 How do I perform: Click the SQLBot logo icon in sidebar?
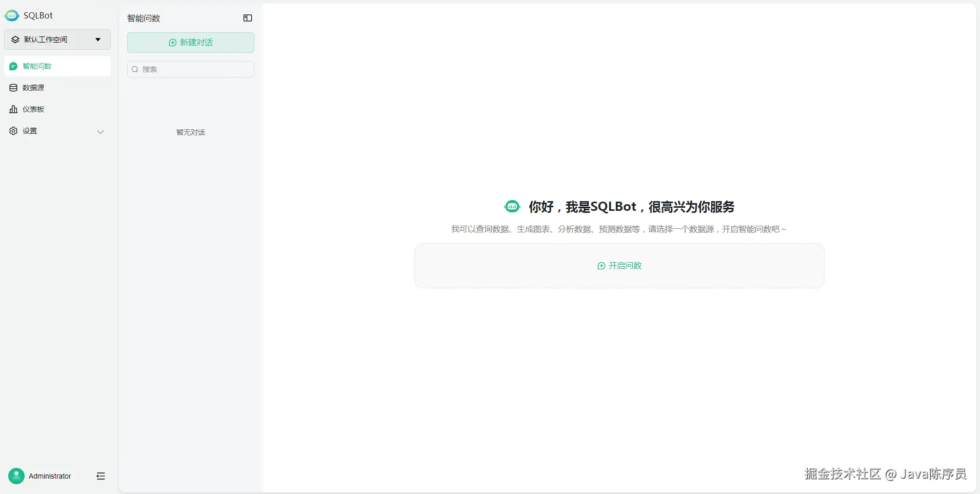point(12,15)
